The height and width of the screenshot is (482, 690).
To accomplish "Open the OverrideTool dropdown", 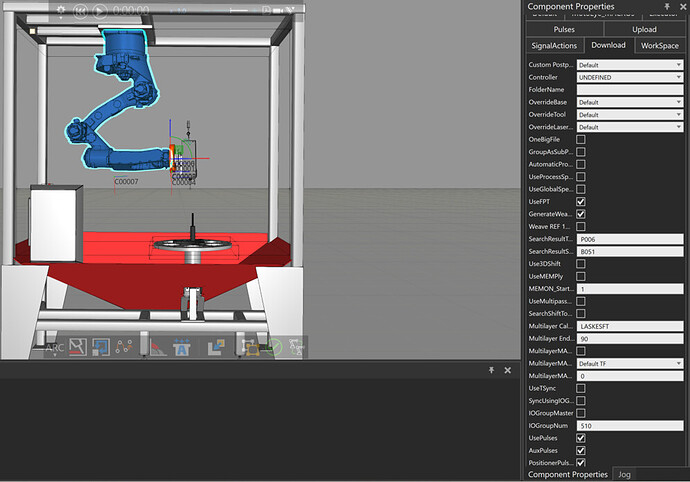I will [630, 114].
